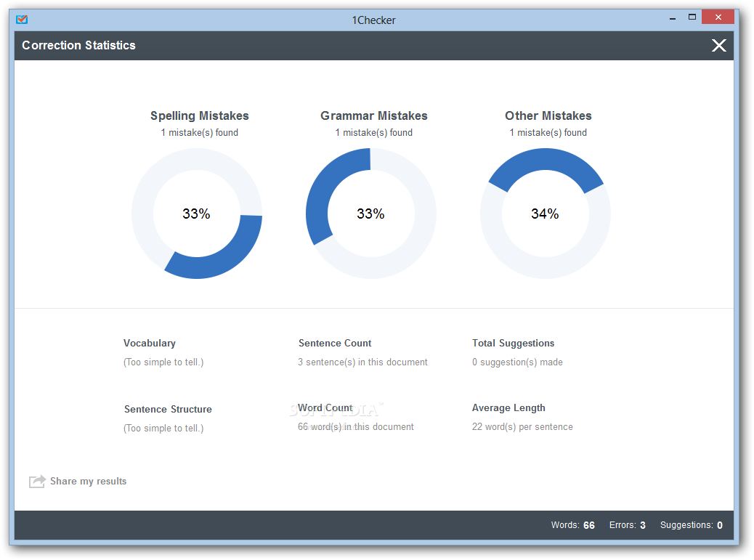This screenshot has height=560, width=754.
Task: Click '1 mistake(s) found' under Spelling Mistakes
Action: (x=200, y=133)
